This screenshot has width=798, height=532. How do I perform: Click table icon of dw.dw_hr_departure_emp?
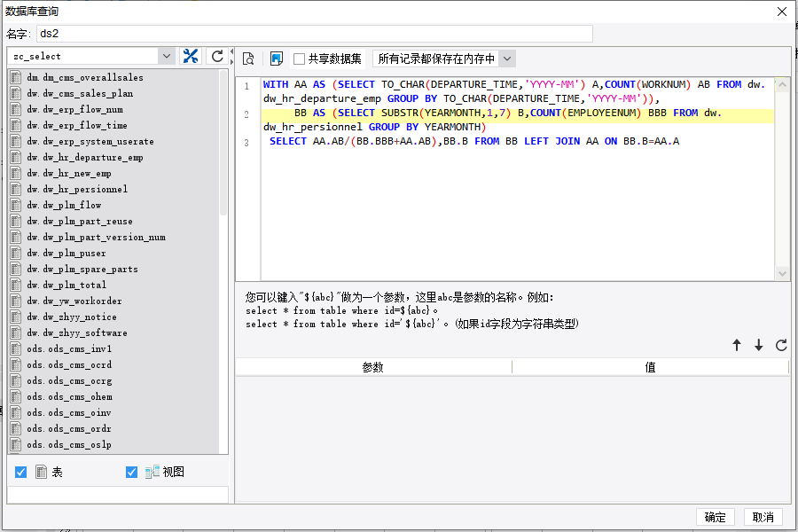click(16, 157)
